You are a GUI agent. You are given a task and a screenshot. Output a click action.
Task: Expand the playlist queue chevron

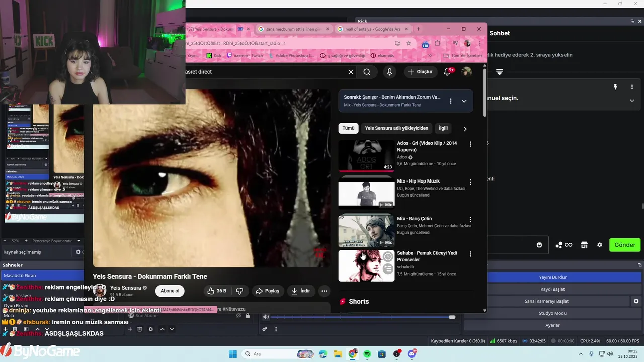click(464, 101)
